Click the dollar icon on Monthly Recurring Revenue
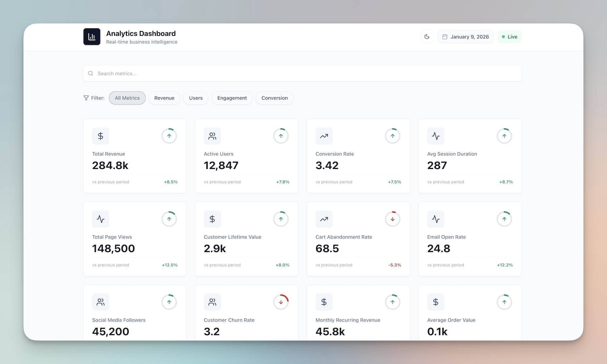The height and width of the screenshot is (364, 607). coord(324,302)
